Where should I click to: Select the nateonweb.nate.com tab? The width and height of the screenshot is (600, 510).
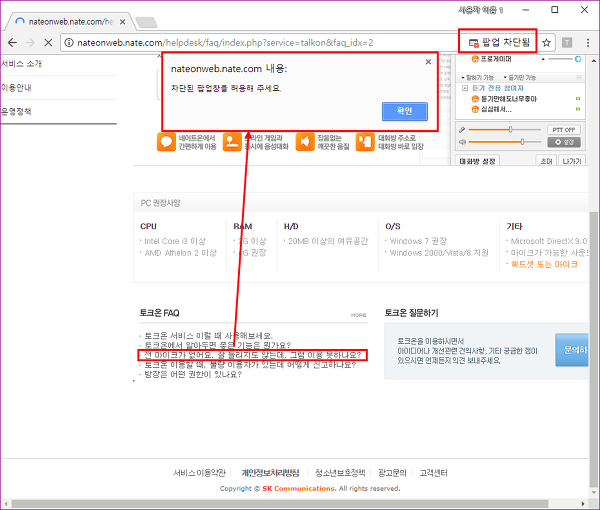(69, 22)
